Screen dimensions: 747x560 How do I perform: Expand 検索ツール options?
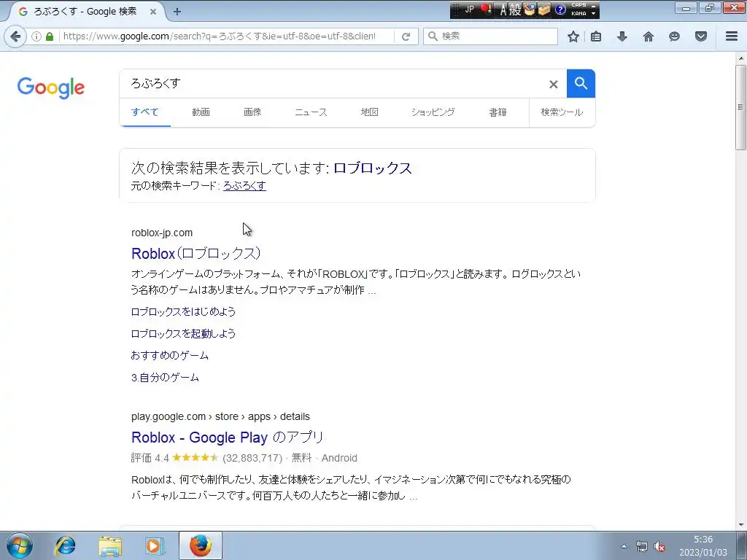(562, 112)
